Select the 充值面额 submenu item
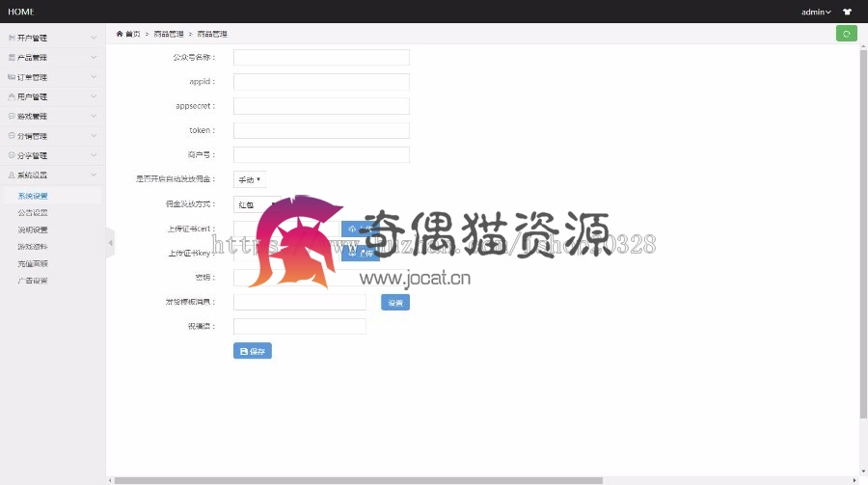 pos(33,263)
